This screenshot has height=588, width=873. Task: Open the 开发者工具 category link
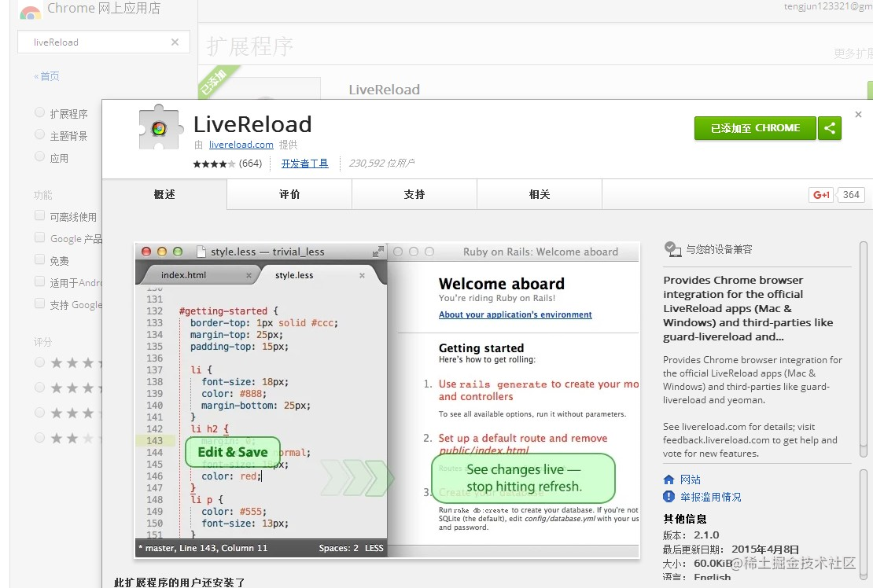(304, 164)
